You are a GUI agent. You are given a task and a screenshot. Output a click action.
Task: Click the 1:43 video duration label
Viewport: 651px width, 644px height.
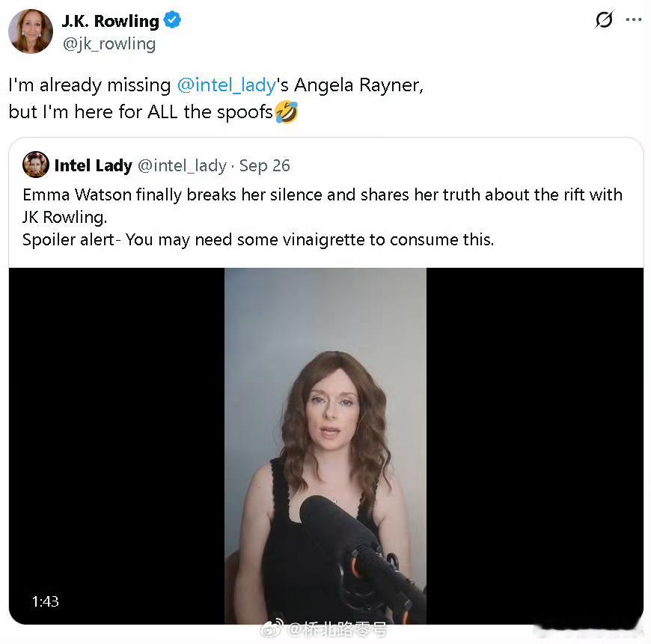click(45, 601)
